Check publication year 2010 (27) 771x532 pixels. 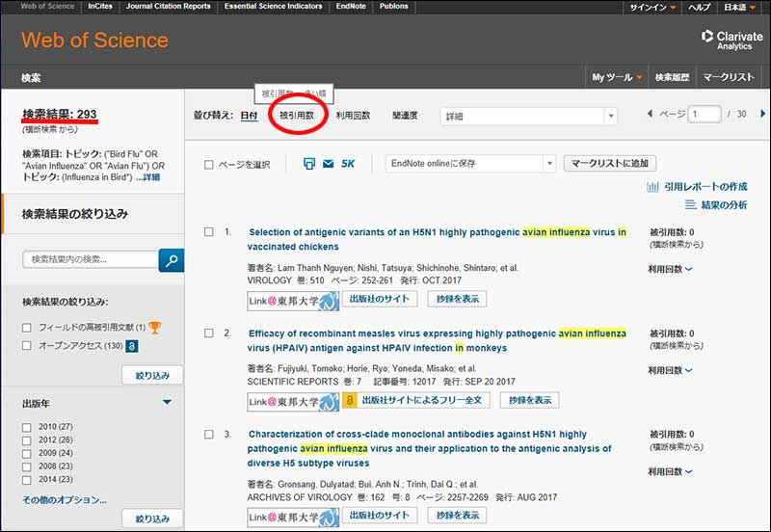pos(27,427)
